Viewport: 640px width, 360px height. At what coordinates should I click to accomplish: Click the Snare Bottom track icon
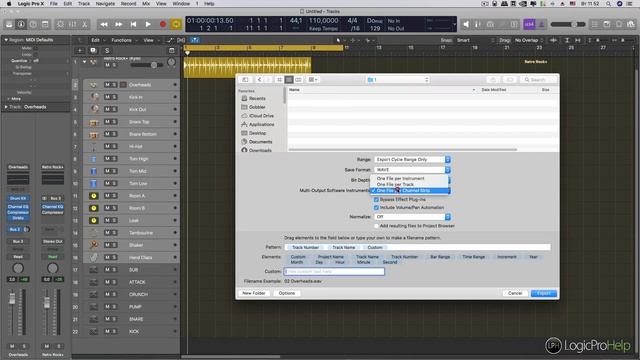tap(94, 134)
